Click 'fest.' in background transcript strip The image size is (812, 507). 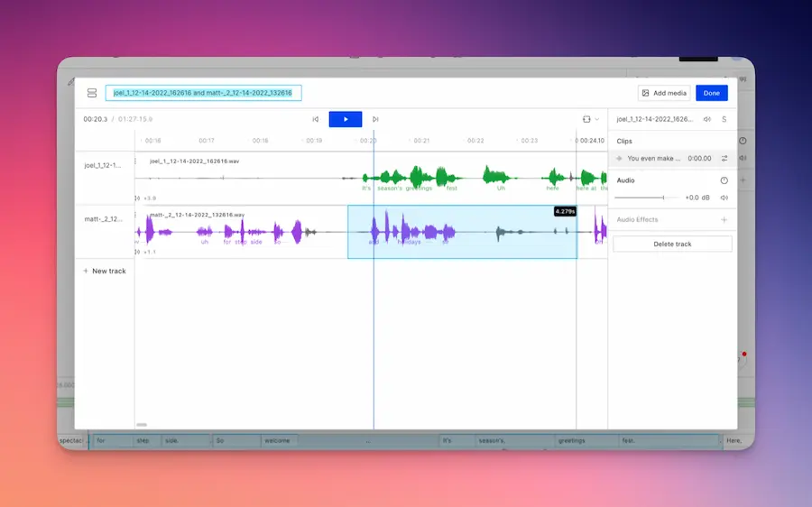point(628,441)
